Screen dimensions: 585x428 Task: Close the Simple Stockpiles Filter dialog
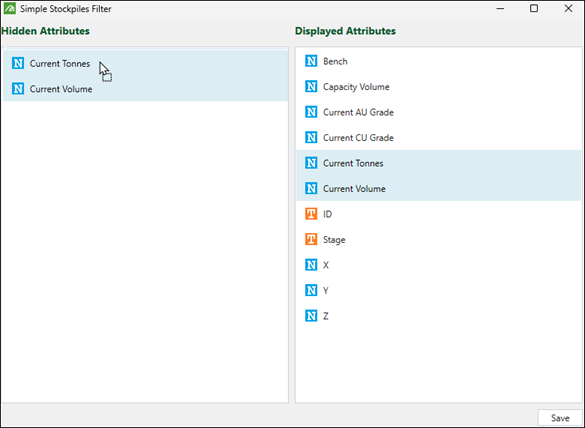568,8
